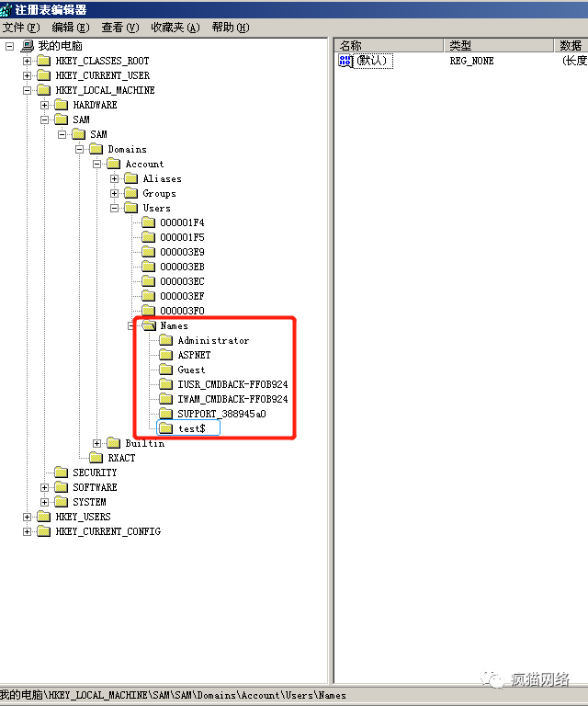The width and height of the screenshot is (588, 706).
Task: Open the 帮助(H) menu
Action: (231, 28)
